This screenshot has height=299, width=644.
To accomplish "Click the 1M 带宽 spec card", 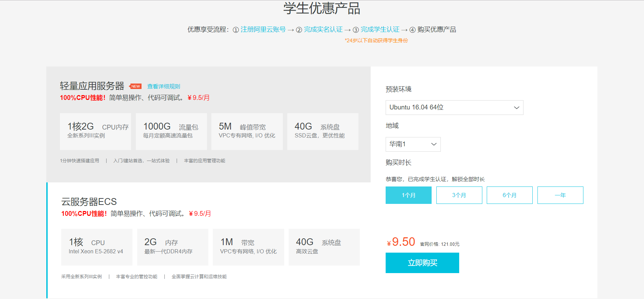I will click(x=248, y=247).
